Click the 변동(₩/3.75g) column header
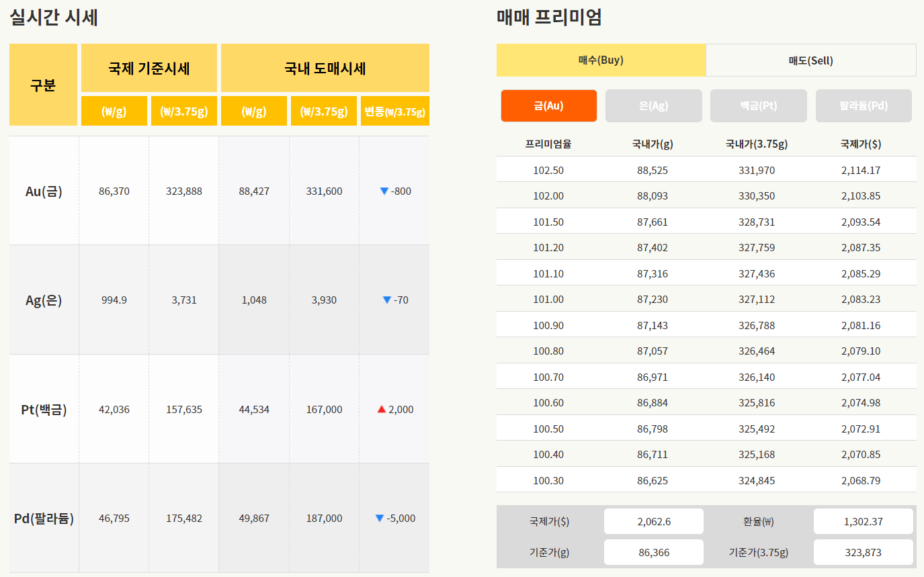 pos(395,111)
